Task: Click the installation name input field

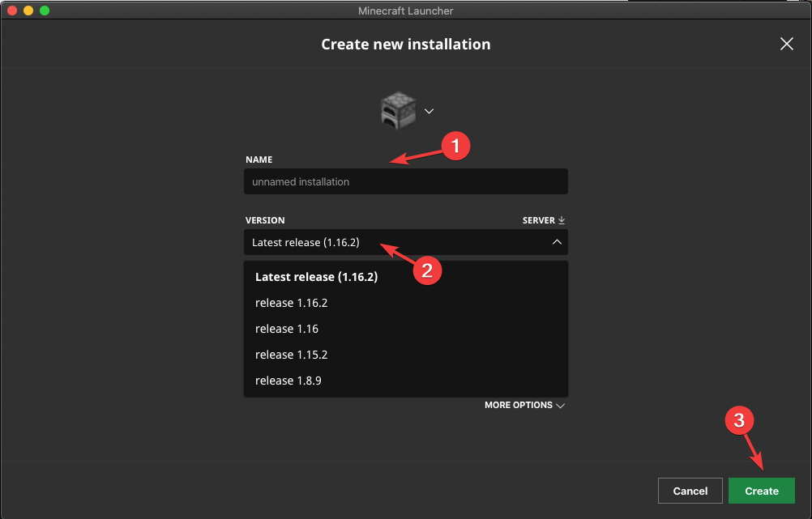Action: click(x=405, y=181)
